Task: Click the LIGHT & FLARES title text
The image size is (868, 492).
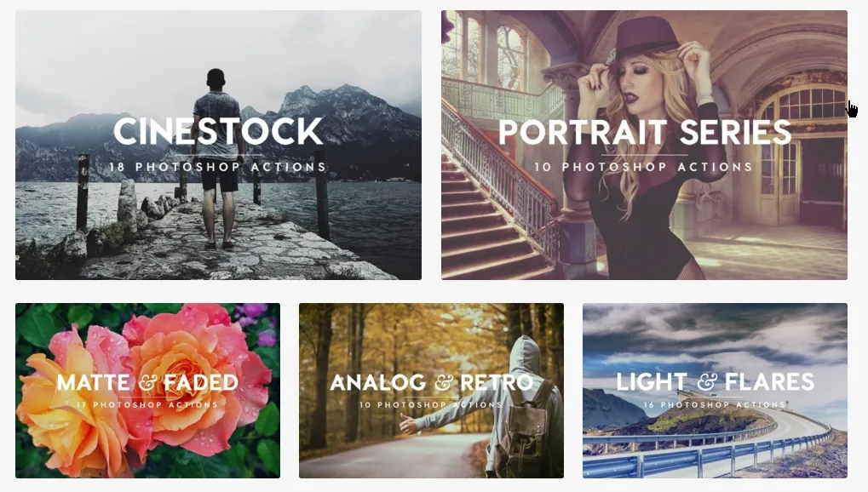Action: click(716, 382)
